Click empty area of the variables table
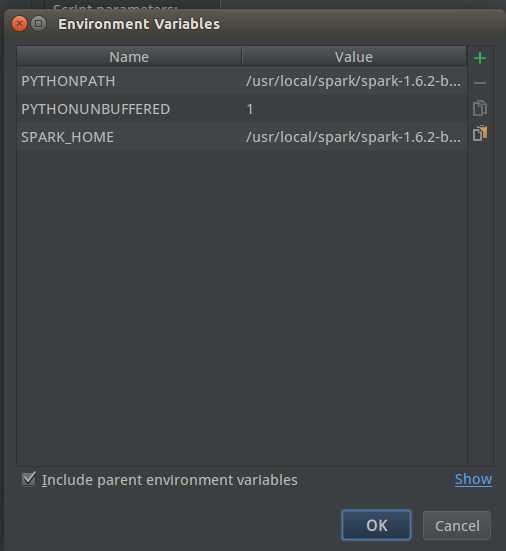Image resolution: width=506 pixels, height=551 pixels. coord(242,306)
